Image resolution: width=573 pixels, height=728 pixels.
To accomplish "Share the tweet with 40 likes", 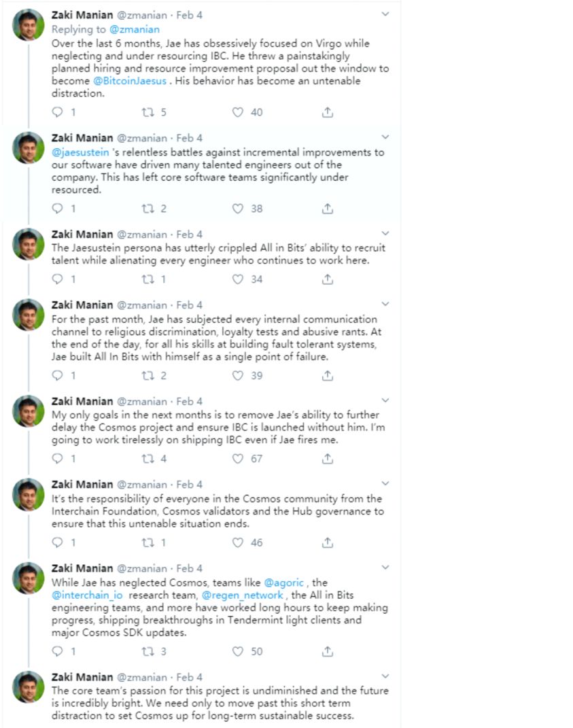I will 328,112.
